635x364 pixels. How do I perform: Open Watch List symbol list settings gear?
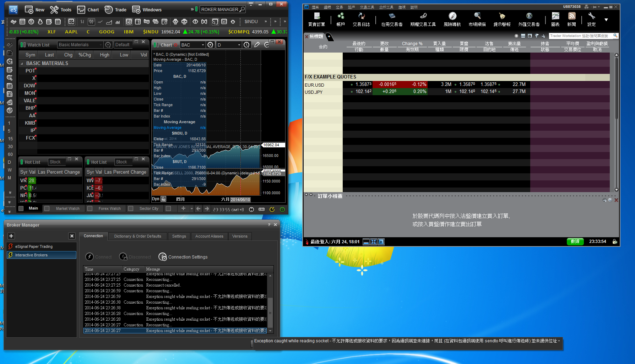[108, 45]
